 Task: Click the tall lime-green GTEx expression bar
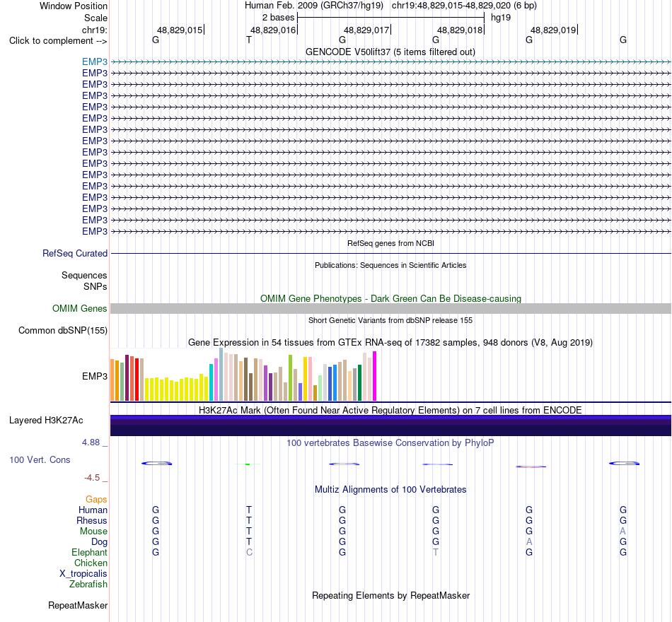(291, 378)
